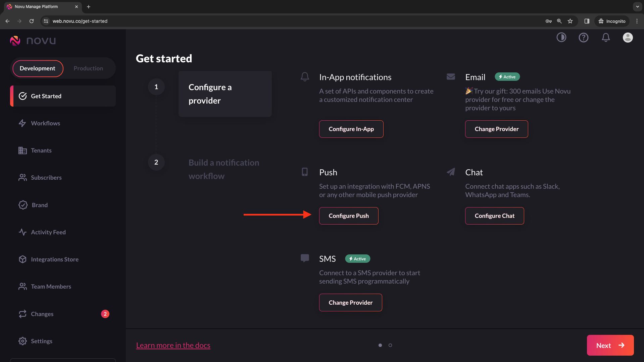Image resolution: width=644 pixels, height=362 pixels.
Task: Click the Workflows lightning bolt icon
Action: (22, 123)
